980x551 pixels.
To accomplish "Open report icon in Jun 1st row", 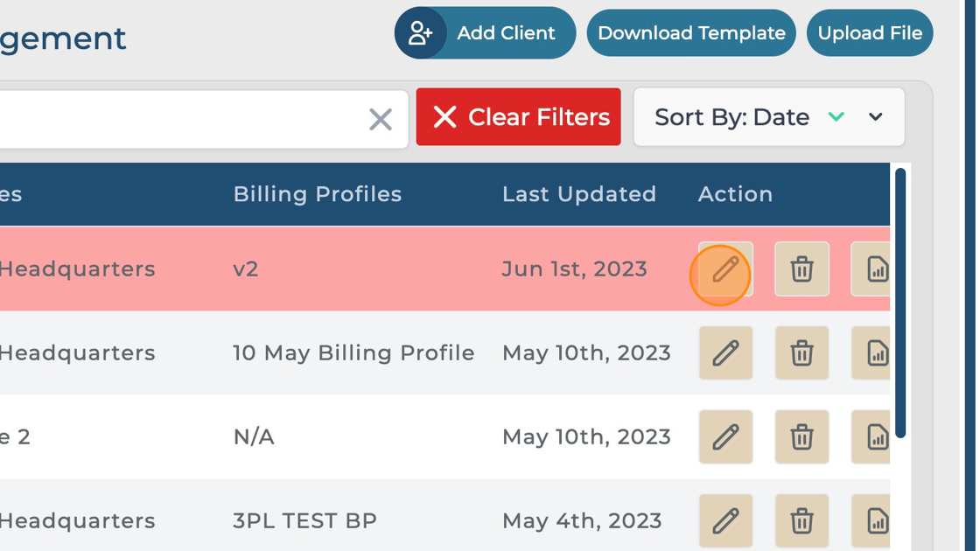I will coord(873,269).
